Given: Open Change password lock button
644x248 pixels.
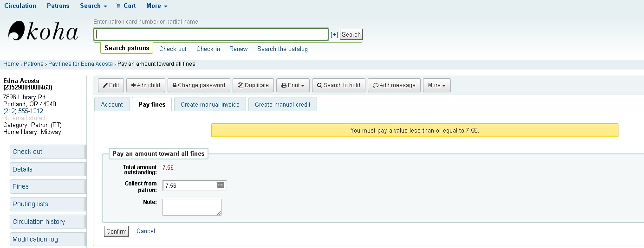Looking at the screenshot, I should pos(199,85).
